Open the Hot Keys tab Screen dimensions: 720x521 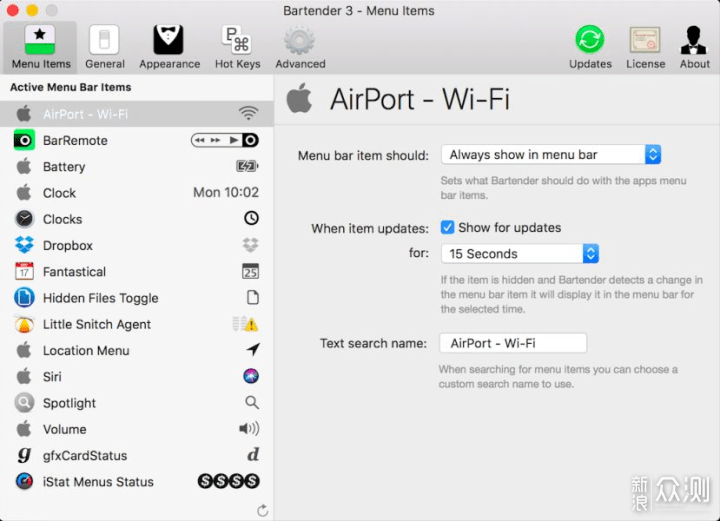point(237,47)
